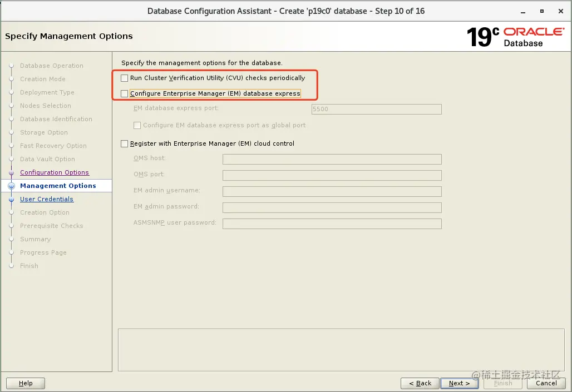The width and height of the screenshot is (572, 392).
Task: Enable Run Cluster Verification Utility checks checkbox
Action: coord(125,78)
